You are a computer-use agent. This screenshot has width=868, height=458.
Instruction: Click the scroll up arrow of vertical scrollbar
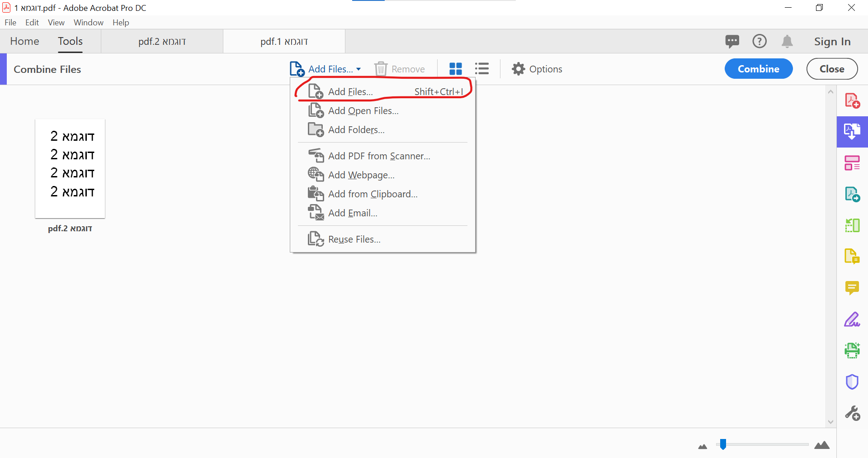tap(830, 92)
